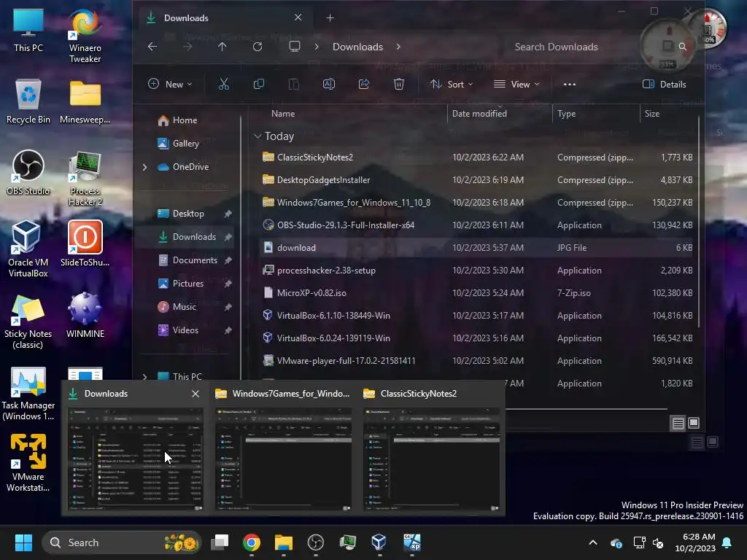Expand OneDrive in navigation pane
747x560 pixels.
tap(145, 167)
